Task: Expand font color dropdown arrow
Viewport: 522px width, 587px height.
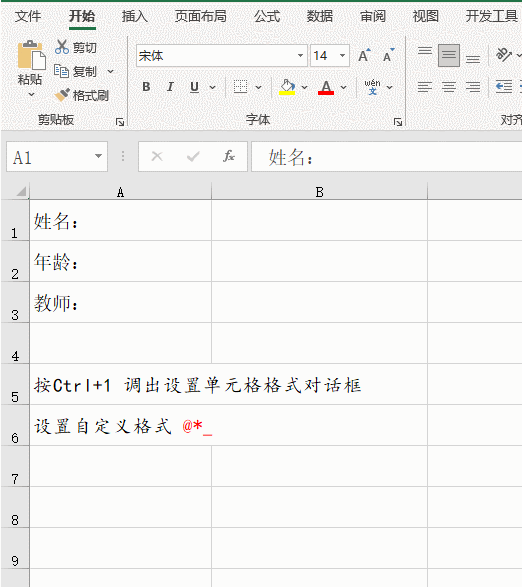Action: pyautogui.click(x=343, y=87)
